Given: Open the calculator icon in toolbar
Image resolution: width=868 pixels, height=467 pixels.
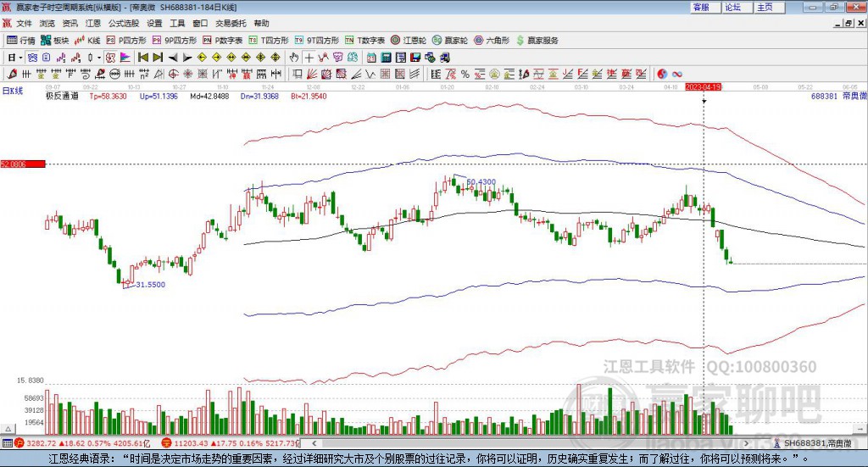Looking at the screenshot, I should 386,58.
